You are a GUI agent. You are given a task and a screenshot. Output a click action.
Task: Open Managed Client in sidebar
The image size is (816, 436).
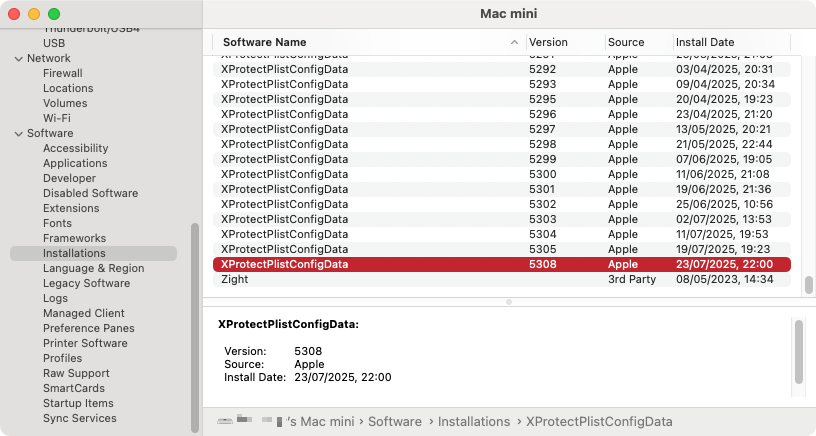click(84, 313)
